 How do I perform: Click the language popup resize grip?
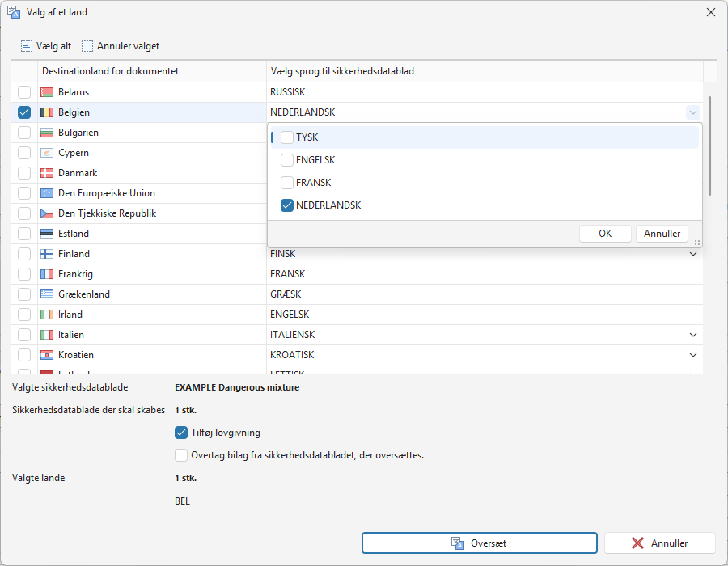[x=697, y=243]
